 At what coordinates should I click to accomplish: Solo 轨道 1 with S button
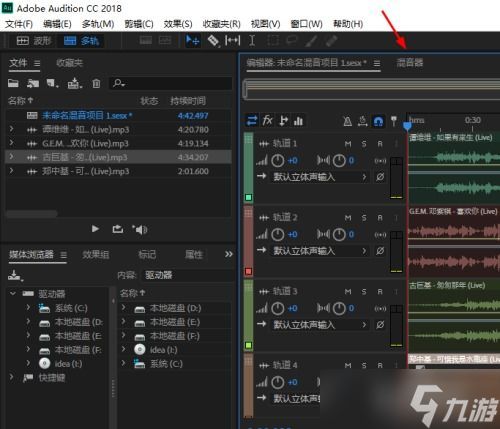coord(364,144)
